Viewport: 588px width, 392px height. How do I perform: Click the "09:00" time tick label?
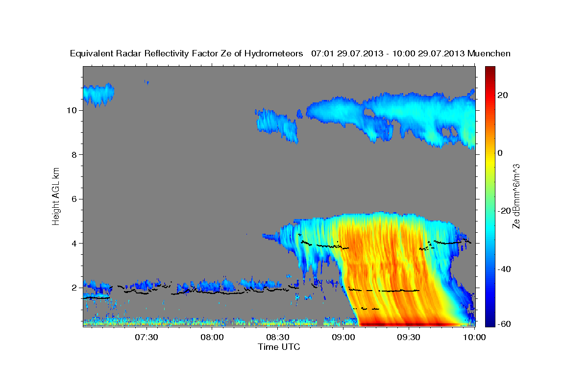(x=343, y=337)
